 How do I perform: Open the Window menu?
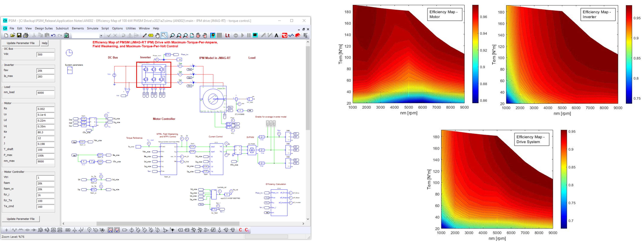(x=144, y=28)
